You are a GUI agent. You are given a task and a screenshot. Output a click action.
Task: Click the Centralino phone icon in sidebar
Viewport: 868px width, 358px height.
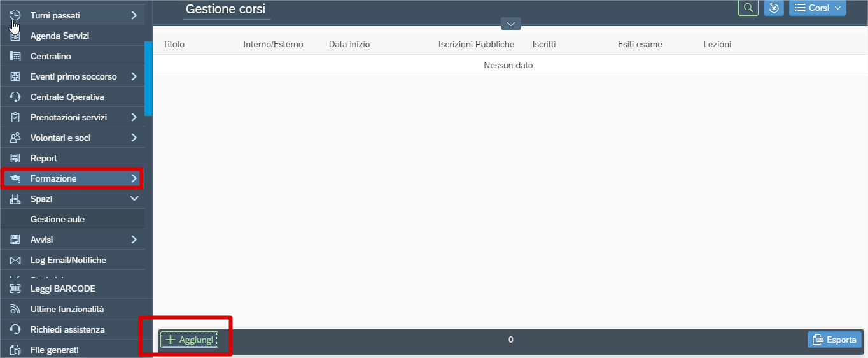[16, 56]
